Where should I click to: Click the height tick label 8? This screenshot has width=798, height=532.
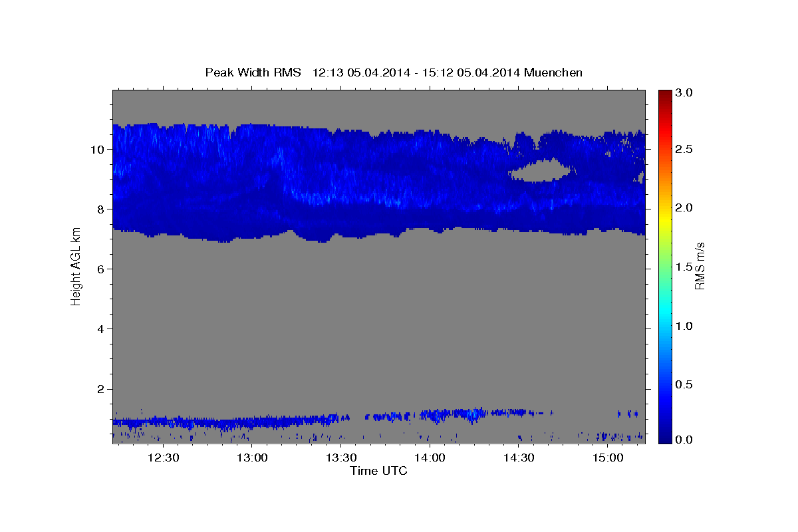[101, 209]
